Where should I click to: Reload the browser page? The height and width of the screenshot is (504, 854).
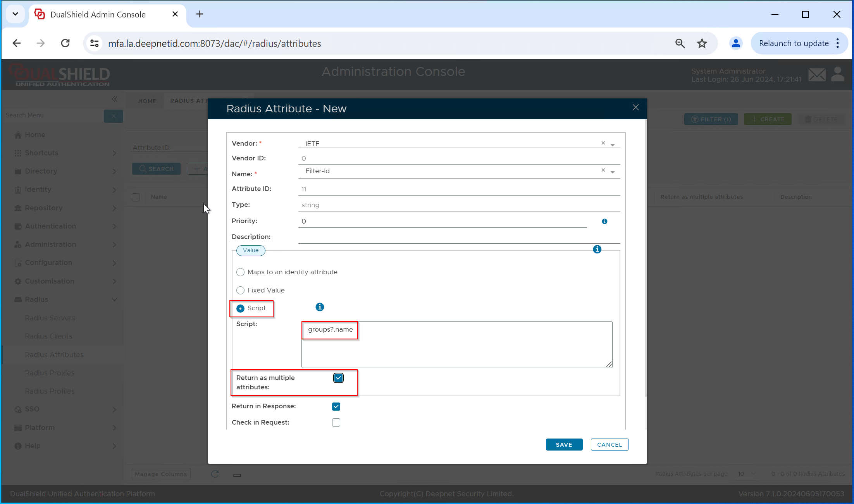click(x=65, y=43)
